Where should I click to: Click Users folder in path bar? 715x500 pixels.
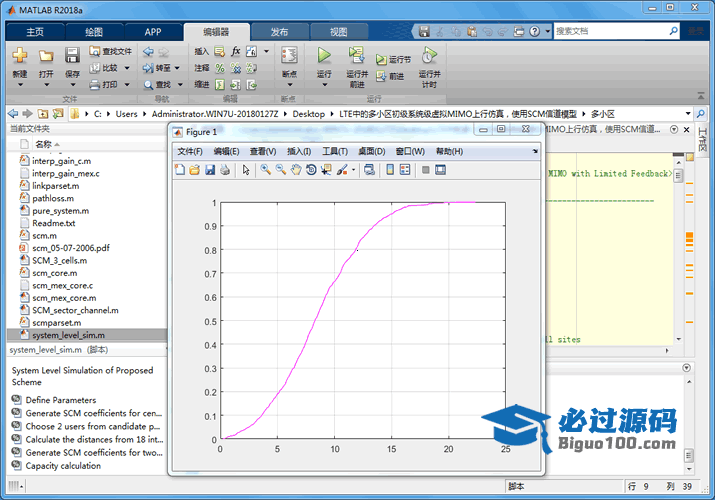click(126, 114)
